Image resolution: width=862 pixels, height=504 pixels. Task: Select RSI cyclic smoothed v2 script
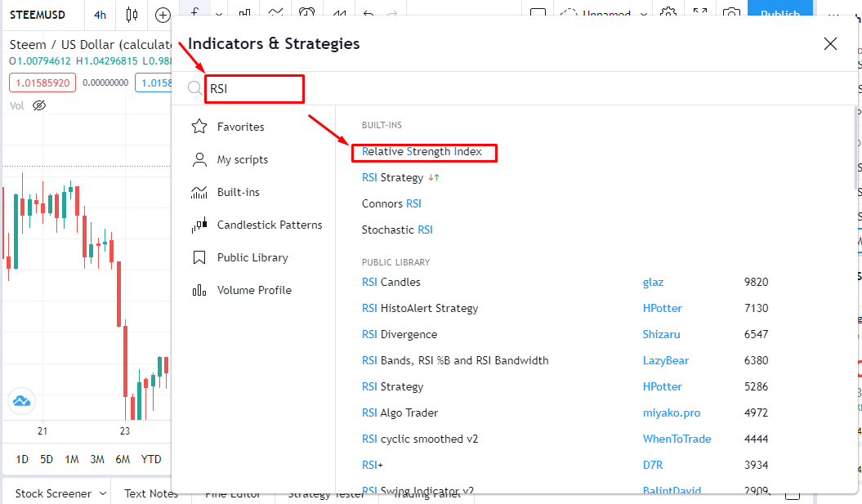click(x=420, y=439)
